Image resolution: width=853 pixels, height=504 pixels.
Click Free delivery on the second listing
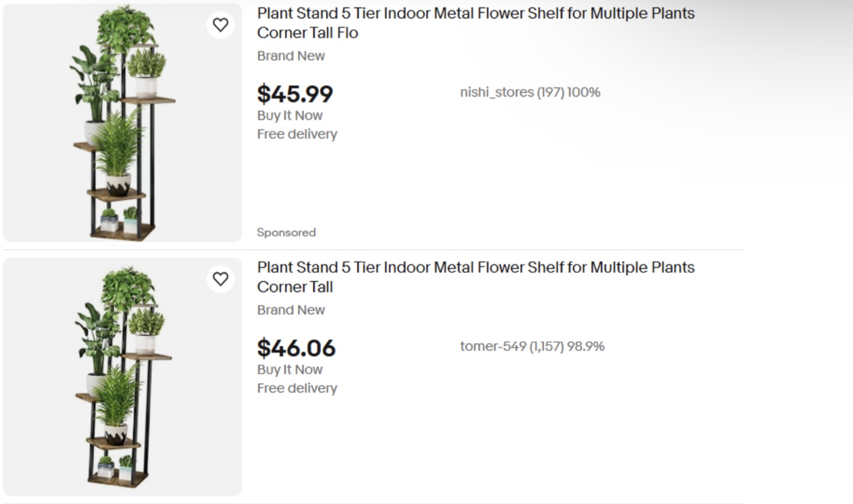tap(297, 388)
